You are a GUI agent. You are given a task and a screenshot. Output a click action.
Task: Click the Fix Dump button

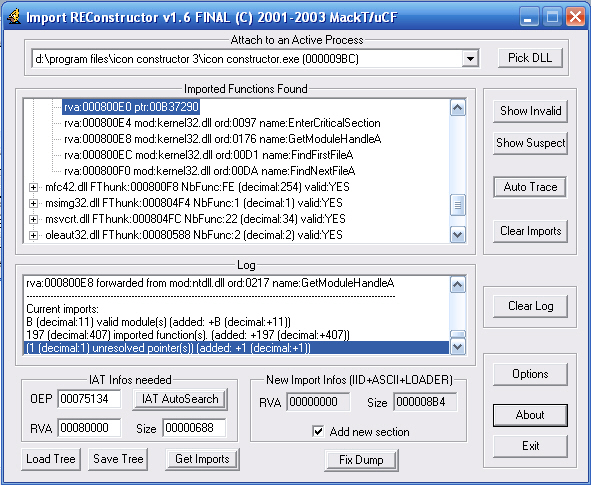[361, 460]
